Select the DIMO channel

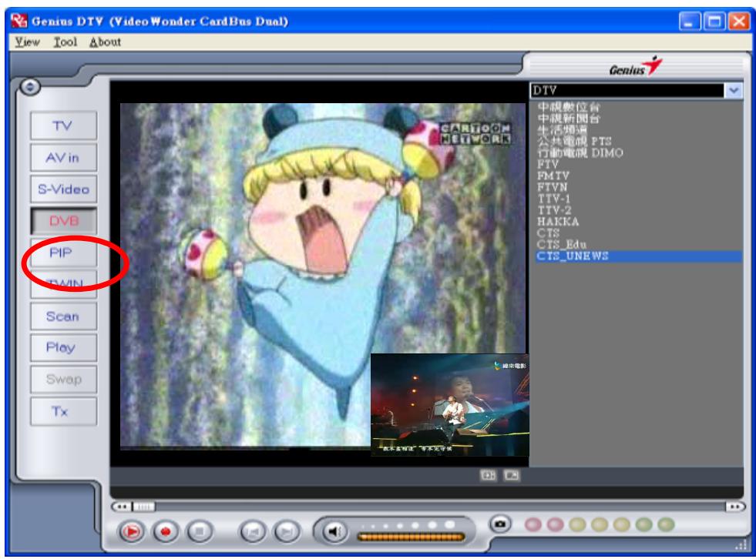pos(580,152)
